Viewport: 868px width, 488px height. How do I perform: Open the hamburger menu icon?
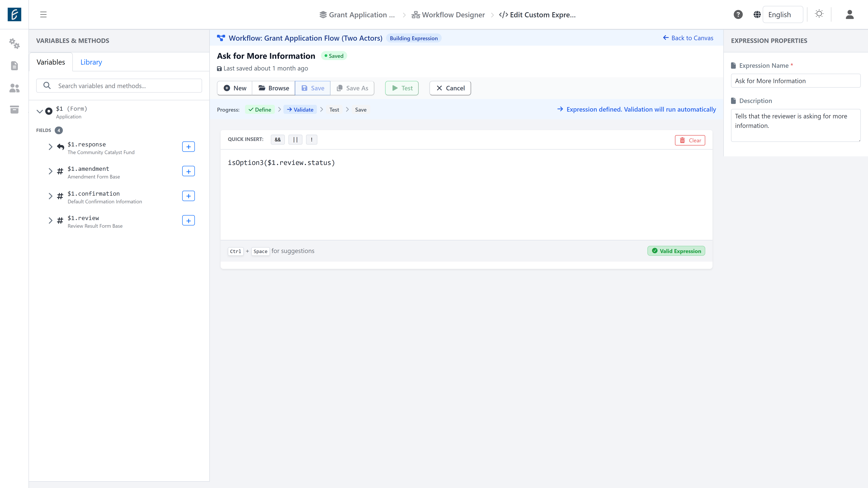[x=43, y=14]
